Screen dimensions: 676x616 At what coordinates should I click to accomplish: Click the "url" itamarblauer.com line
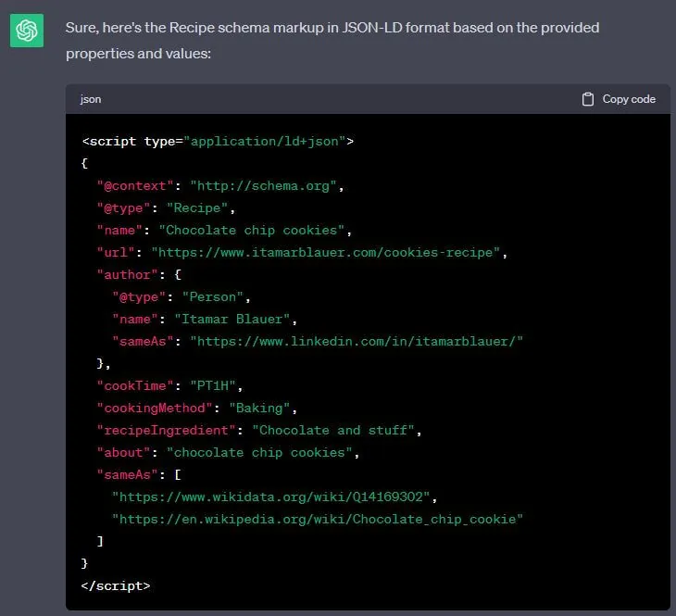(x=302, y=253)
